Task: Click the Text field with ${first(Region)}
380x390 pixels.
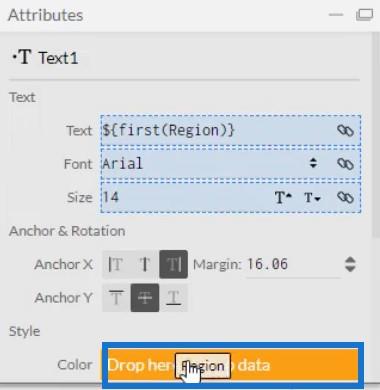Action: pyautogui.click(x=218, y=130)
